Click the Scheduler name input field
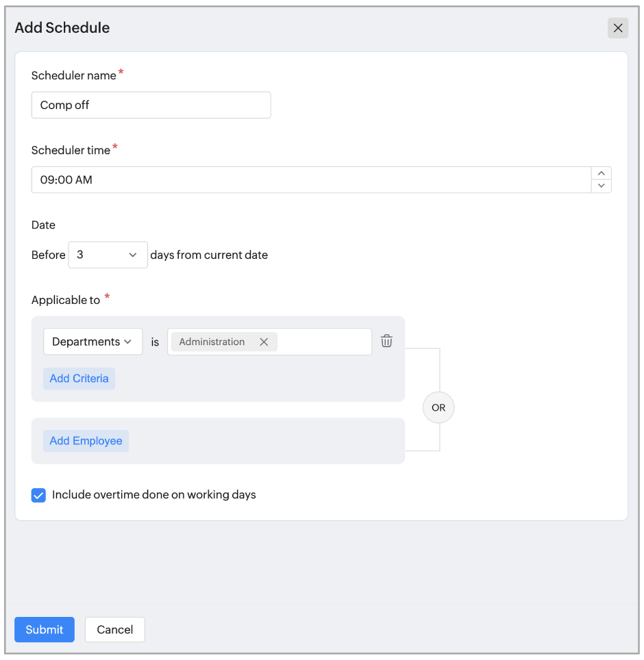The width and height of the screenshot is (644, 660). tap(151, 105)
